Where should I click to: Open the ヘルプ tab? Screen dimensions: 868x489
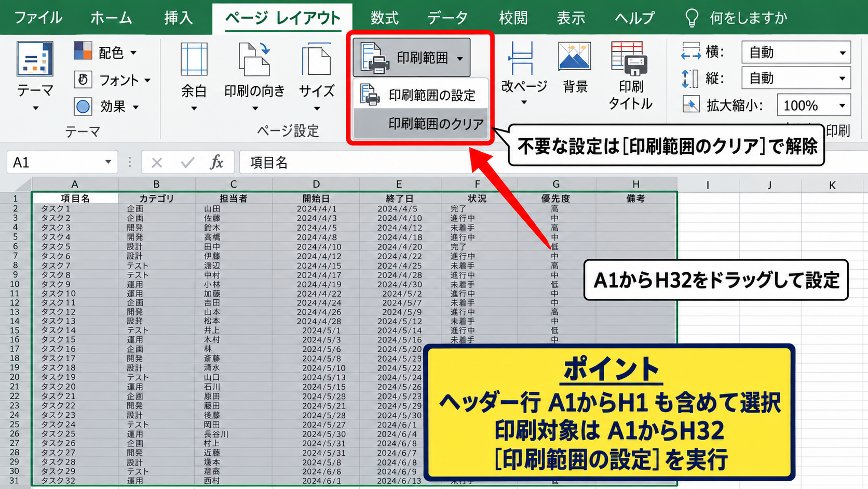click(x=634, y=18)
